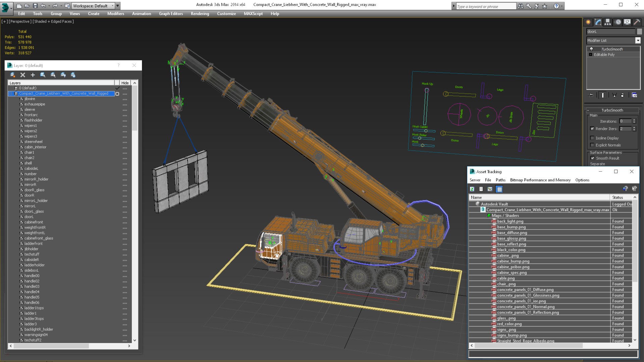644x362 pixels.
Task: Click the Status column header in Asset Tracking
Action: (x=621, y=197)
